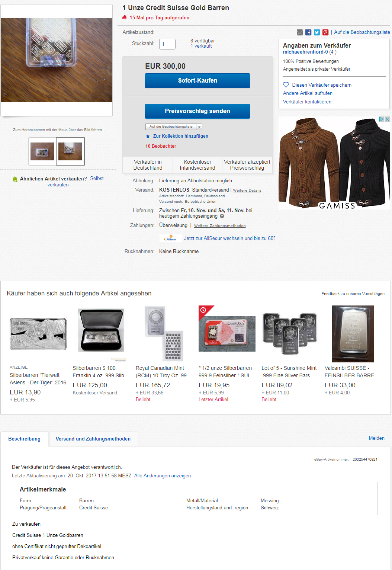Switch to Versand und Zahlungsmethoden tab
The image size is (392, 570).
[93, 439]
